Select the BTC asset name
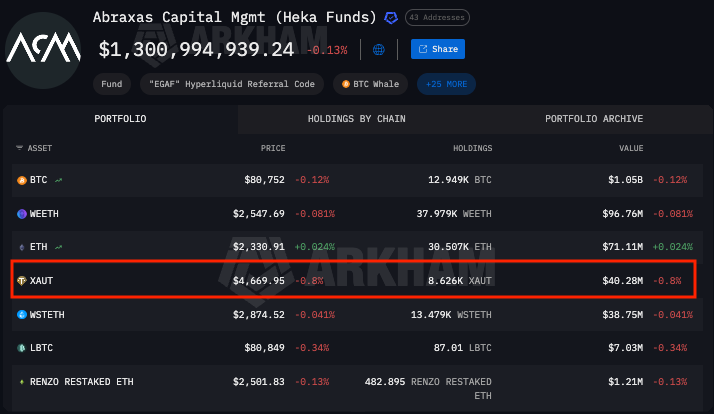Image resolution: width=714 pixels, height=414 pixels. coord(38,180)
